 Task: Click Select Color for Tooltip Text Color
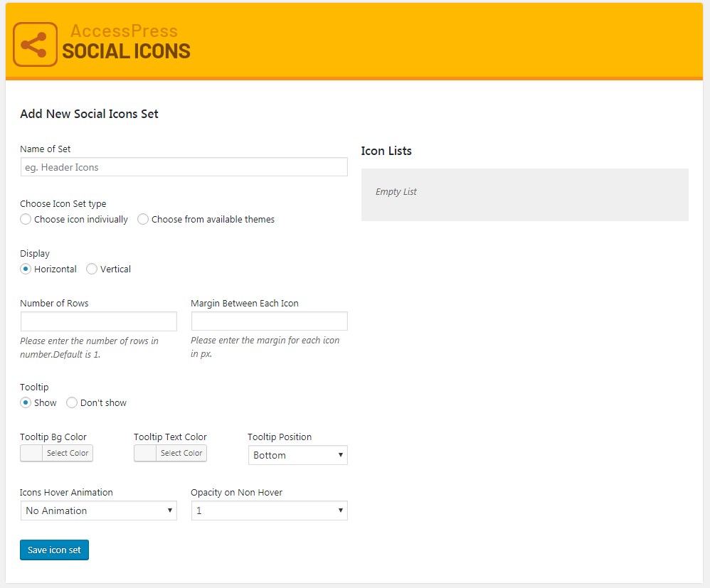click(181, 453)
